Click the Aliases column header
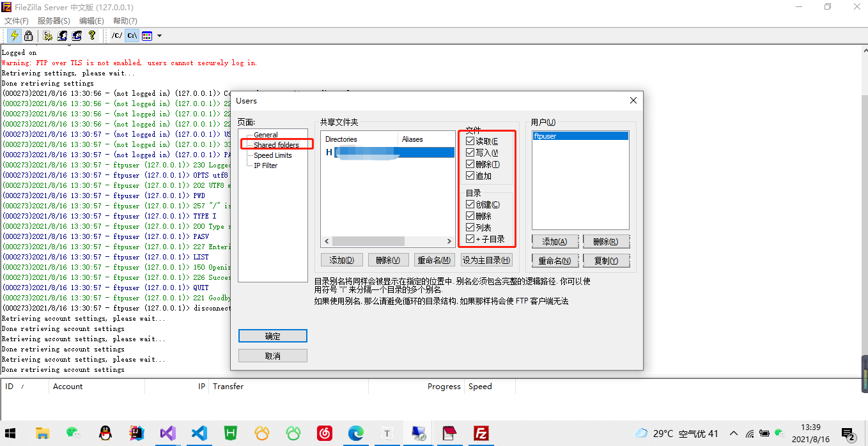Viewport: 868px width, 446px height. pos(426,139)
